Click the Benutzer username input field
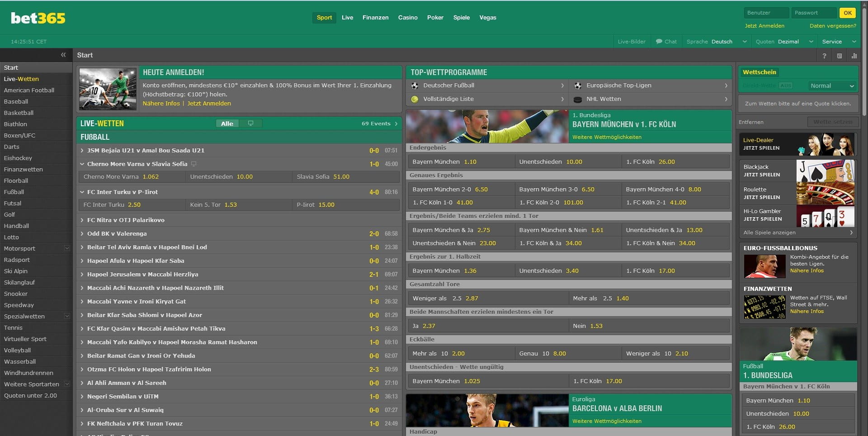Image resolution: width=868 pixels, height=436 pixels. (766, 13)
